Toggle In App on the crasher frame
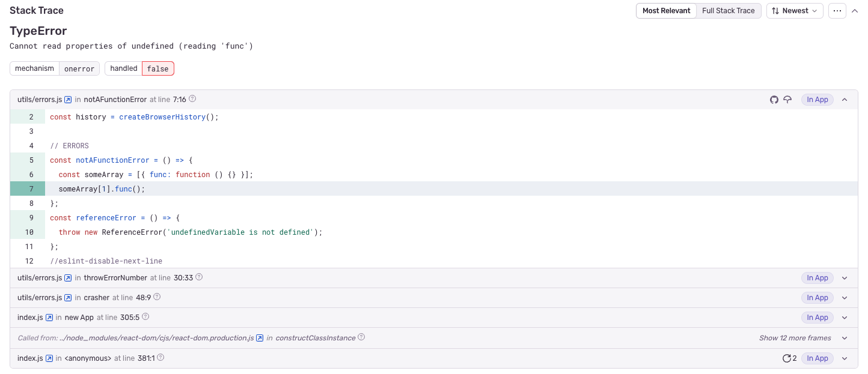 (817, 297)
